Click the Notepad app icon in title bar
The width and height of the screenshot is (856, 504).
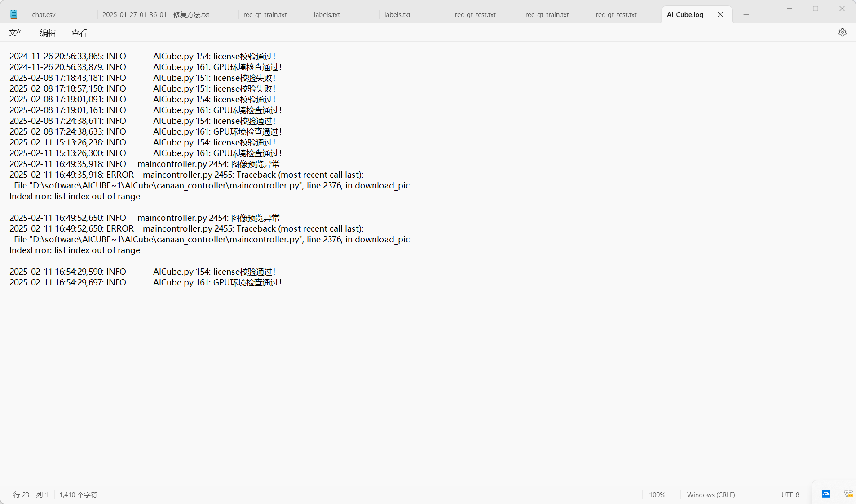pos(14,14)
